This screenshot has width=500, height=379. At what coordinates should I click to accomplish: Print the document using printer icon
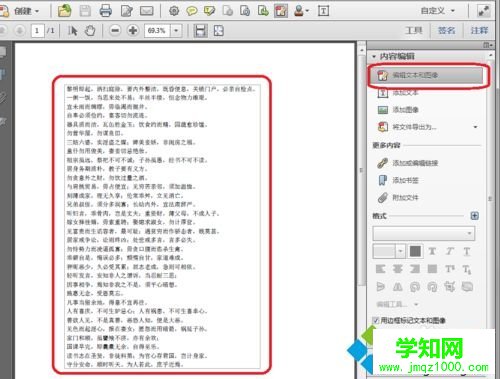106,11
